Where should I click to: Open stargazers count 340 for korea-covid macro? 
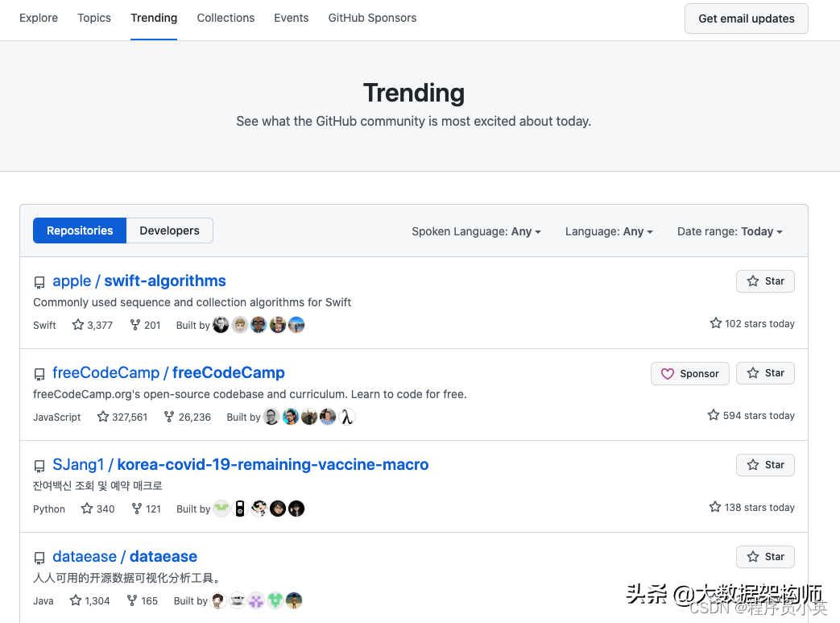click(x=98, y=509)
